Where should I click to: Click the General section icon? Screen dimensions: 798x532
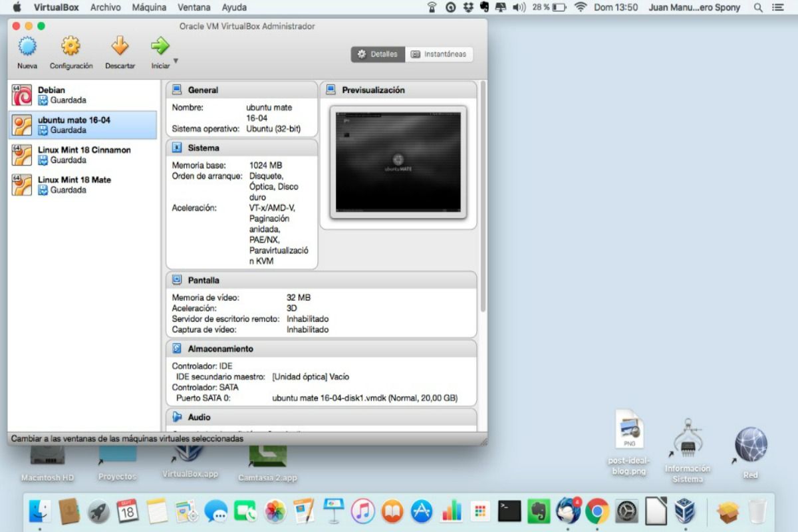pyautogui.click(x=177, y=90)
